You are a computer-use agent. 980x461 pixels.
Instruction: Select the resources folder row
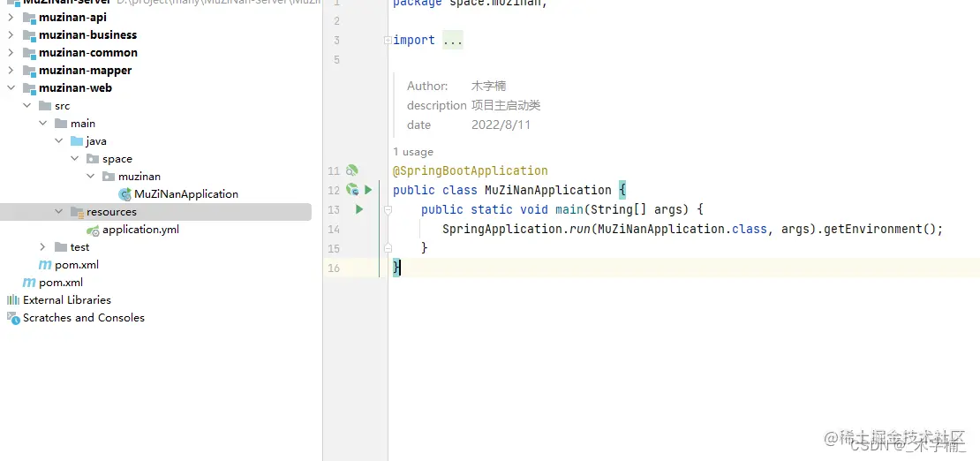coord(155,212)
